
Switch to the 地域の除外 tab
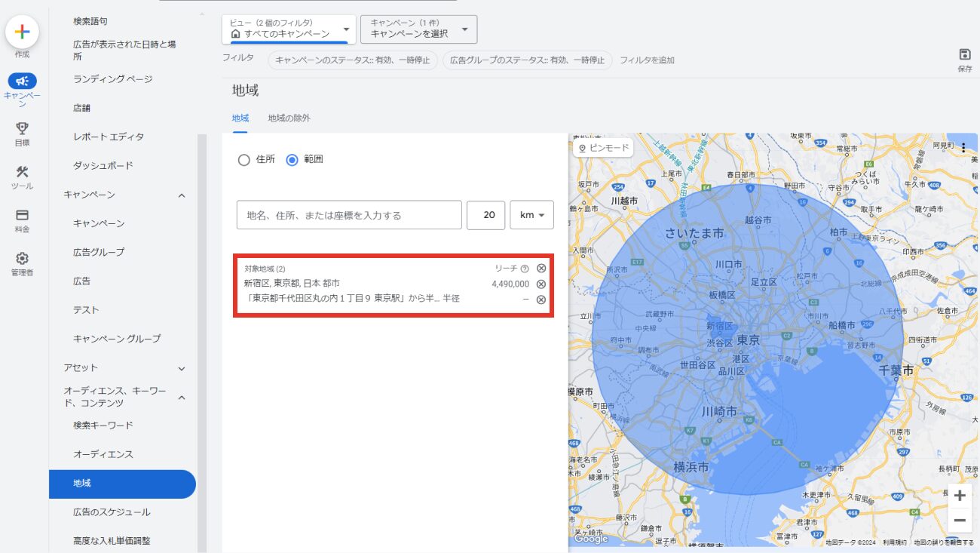pos(289,118)
